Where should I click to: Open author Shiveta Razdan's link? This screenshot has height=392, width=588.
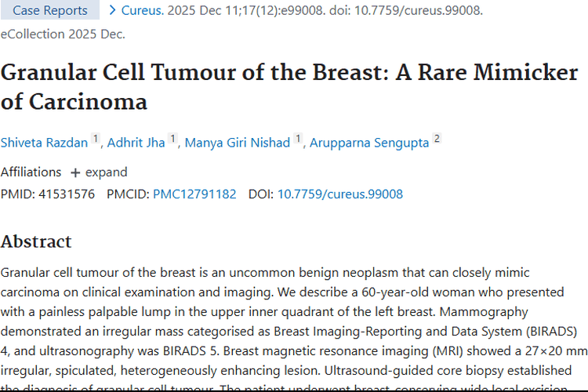(45, 143)
